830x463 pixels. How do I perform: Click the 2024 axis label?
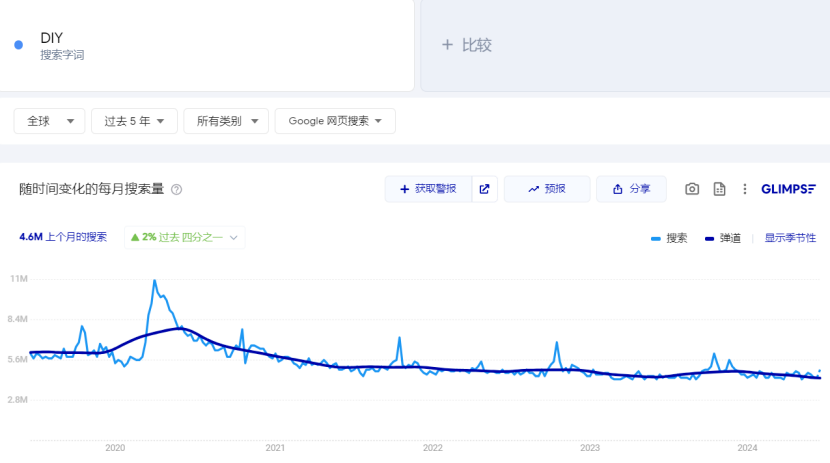click(747, 448)
